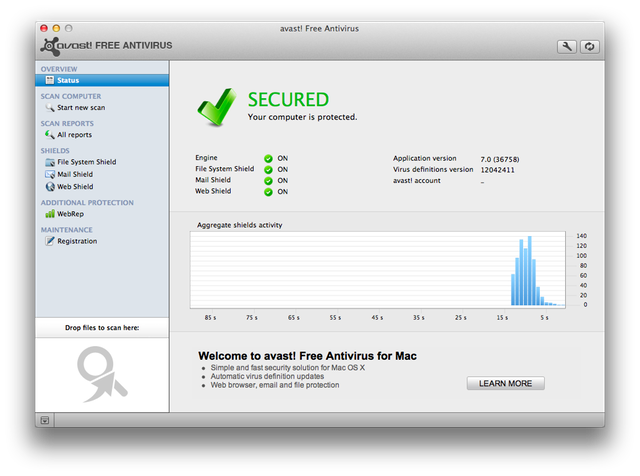Viewport: 640px width, 476px height.
Task: Click the magnifier icon beside Start new scan
Action: (x=50, y=107)
